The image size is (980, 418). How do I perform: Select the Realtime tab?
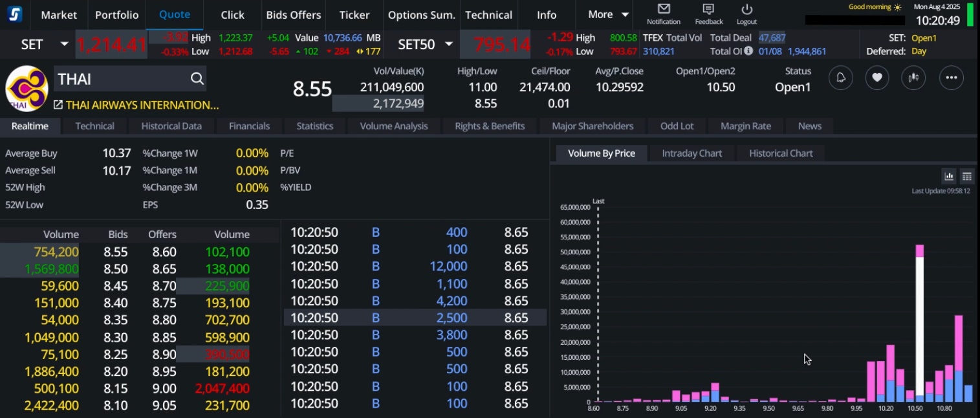[30, 126]
